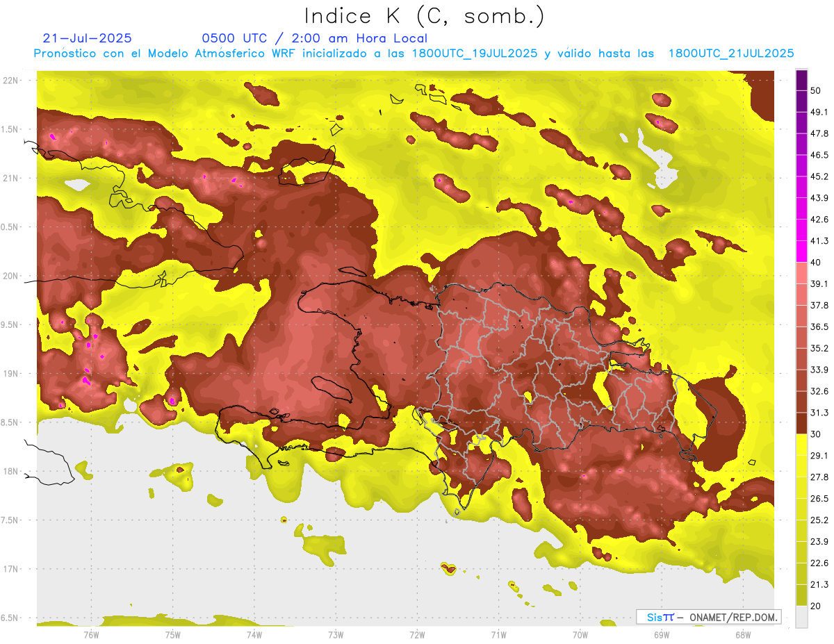Click the '1800UTC_21JUL2025' valid-until time

tap(731, 53)
